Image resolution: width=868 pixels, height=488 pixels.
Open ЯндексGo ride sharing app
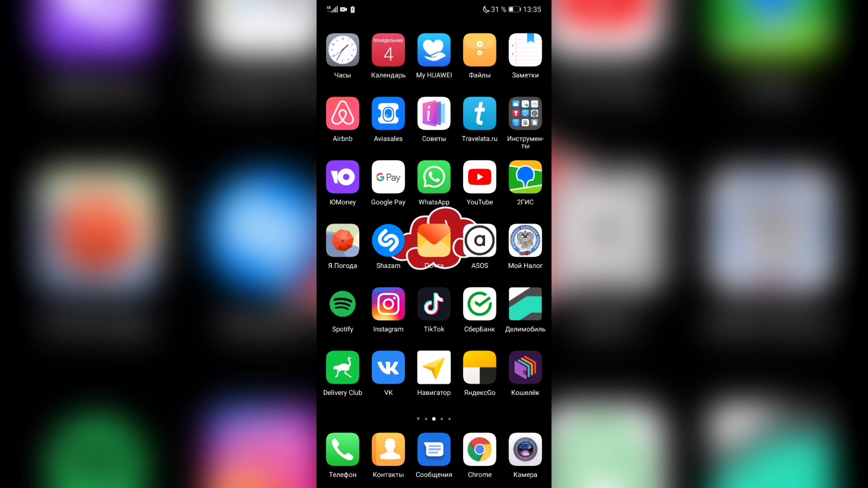480,368
